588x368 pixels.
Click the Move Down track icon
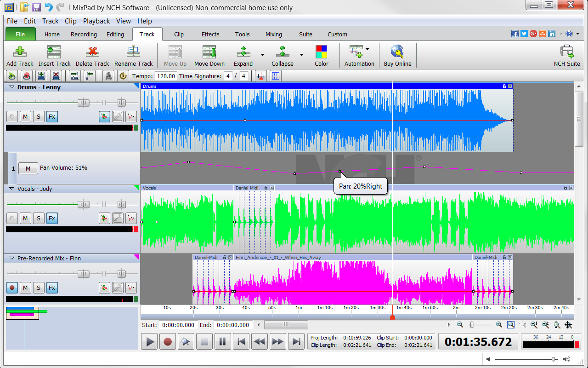click(x=209, y=52)
